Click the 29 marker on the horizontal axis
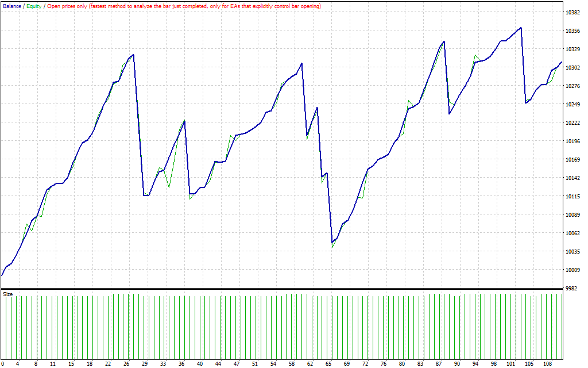The image size is (588, 368). (145, 364)
